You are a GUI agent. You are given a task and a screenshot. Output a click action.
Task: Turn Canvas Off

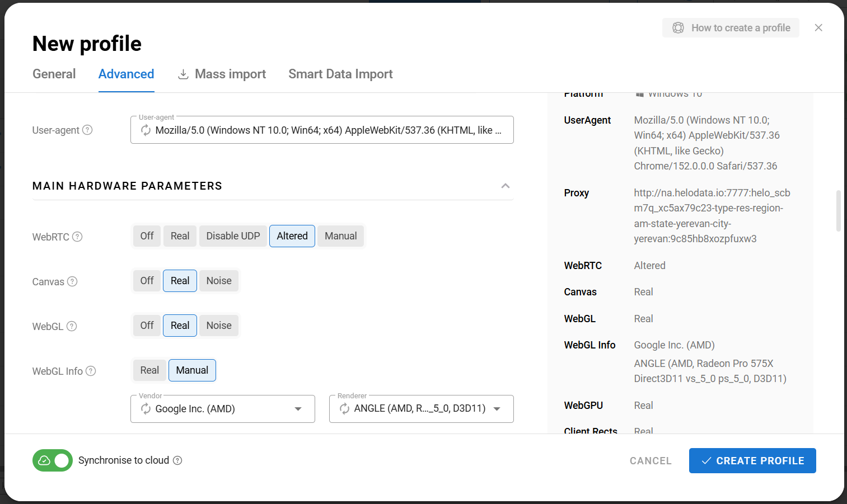[x=147, y=281]
